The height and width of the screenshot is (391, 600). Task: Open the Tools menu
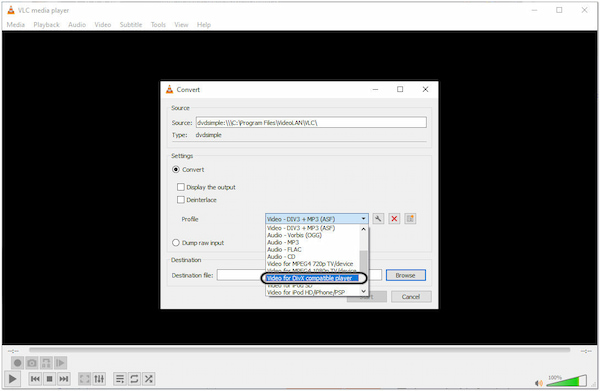pos(158,24)
